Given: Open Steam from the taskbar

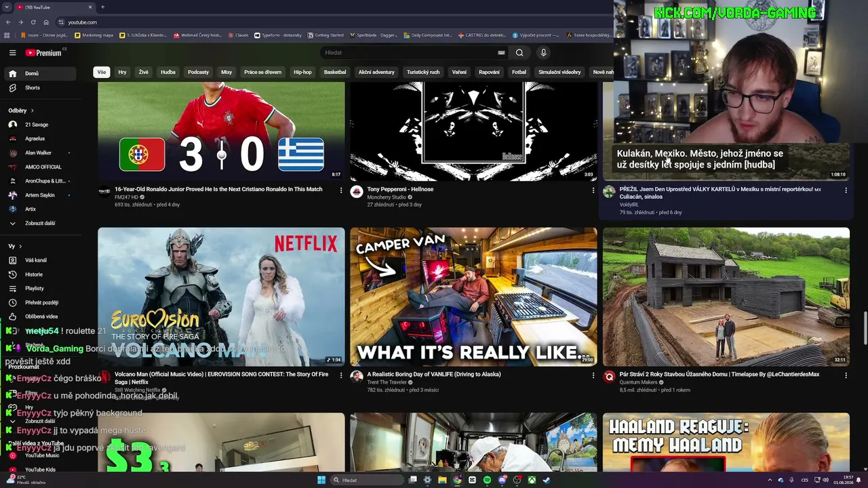Looking at the screenshot, I should coord(547,480).
